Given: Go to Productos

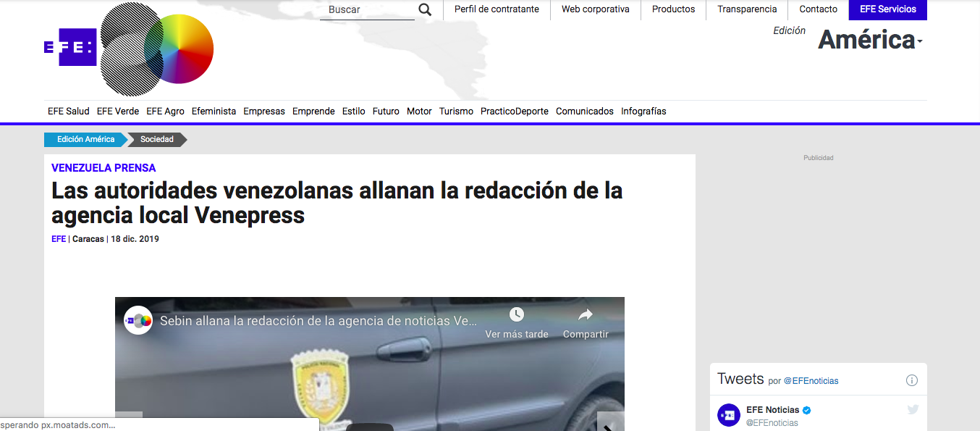Looking at the screenshot, I should tap(673, 9).
